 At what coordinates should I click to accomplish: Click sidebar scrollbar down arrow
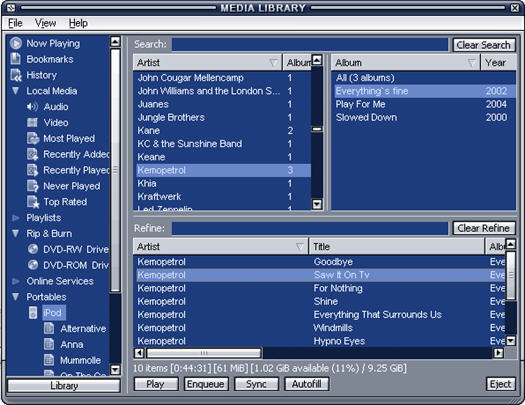pos(115,370)
